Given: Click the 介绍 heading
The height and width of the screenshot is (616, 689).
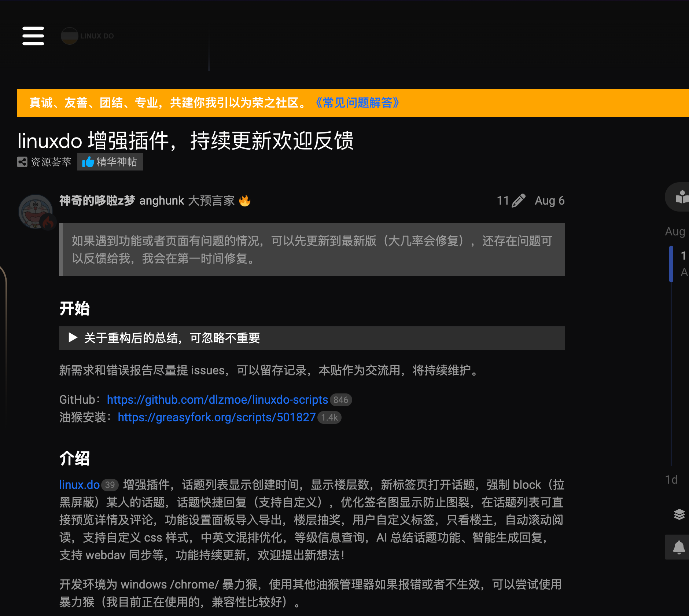Looking at the screenshot, I should pos(74,458).
